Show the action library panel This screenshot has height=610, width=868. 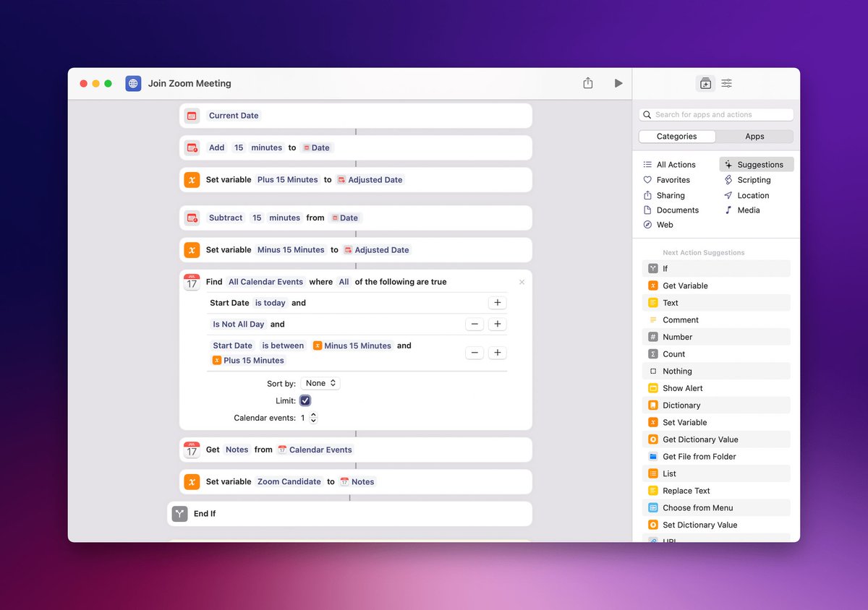pos(705,83)
